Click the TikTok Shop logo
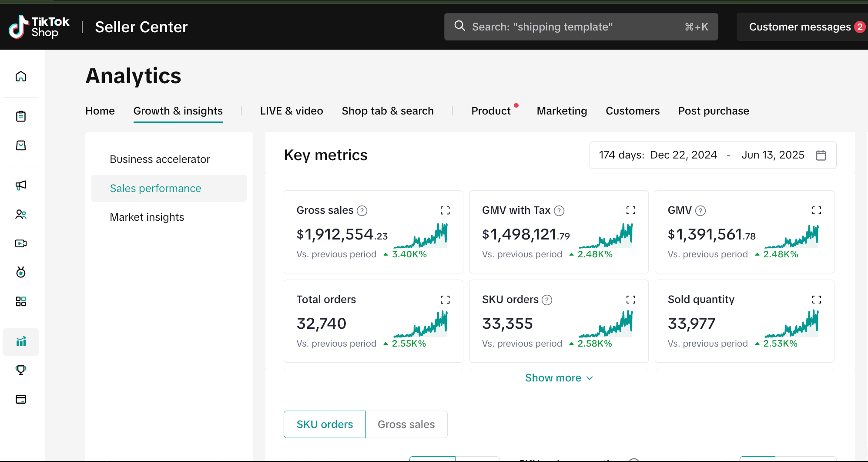This screenshot has width=868, height=462. tap(39, 27)
